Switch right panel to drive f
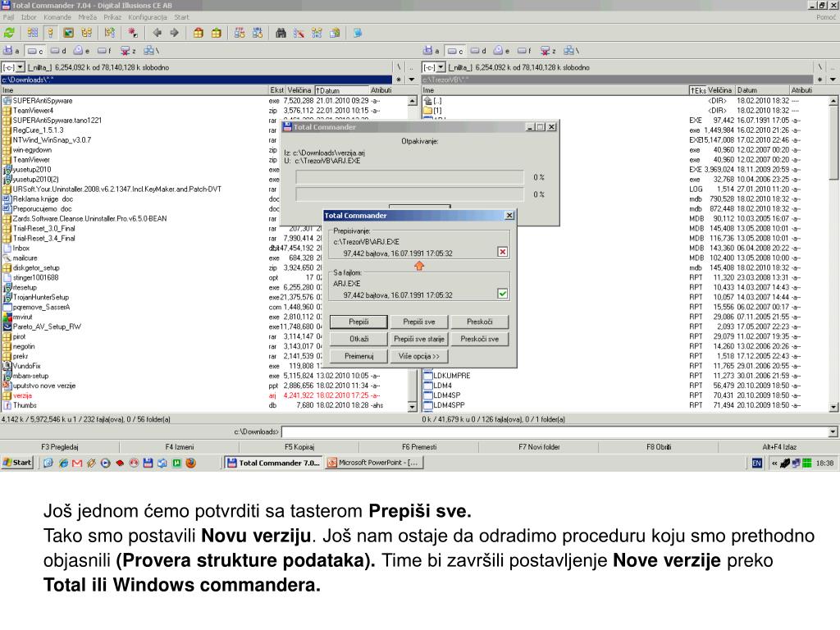 (524, 51)
